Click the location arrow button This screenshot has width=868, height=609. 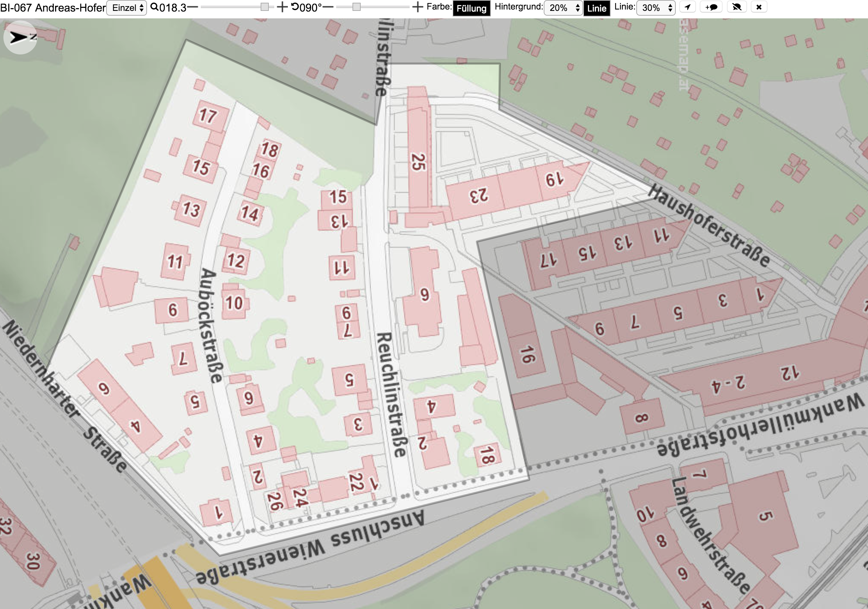coord(688,7)
